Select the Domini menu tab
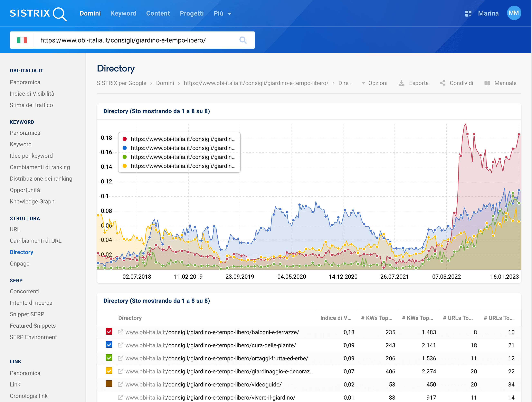532x402 pixels. pos(90,13)
